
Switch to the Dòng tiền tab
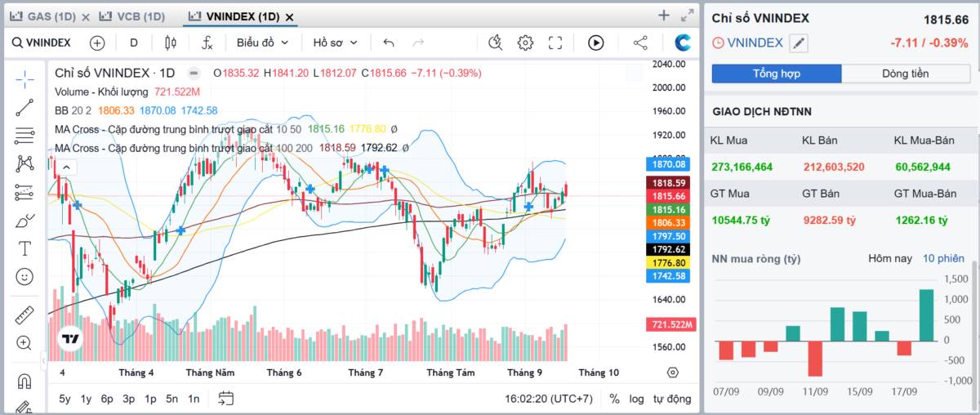coord(905,74)
